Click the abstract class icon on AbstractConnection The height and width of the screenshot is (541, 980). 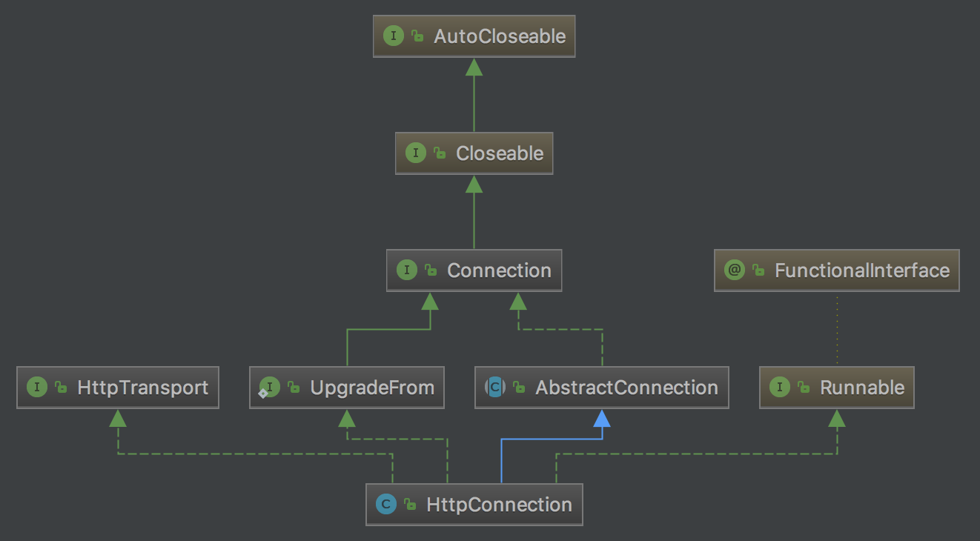[x=495, y=387]
